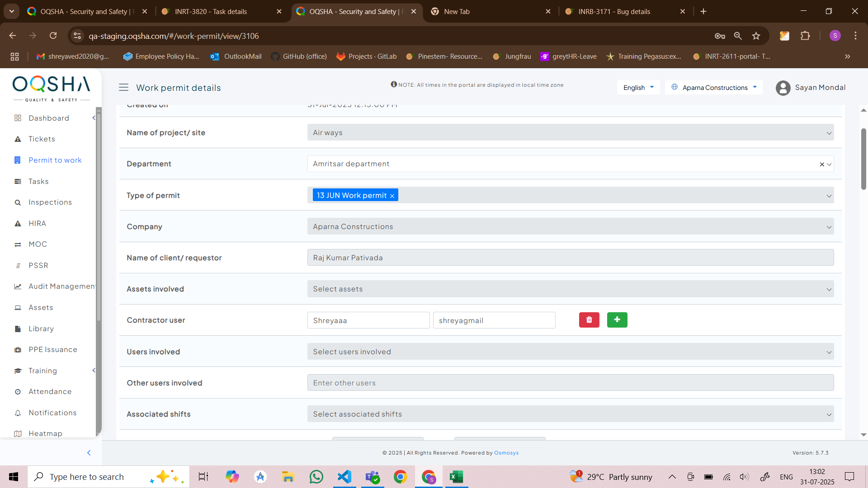Open Excel from the Windows taskbar
868x488 pixels.
456,477
